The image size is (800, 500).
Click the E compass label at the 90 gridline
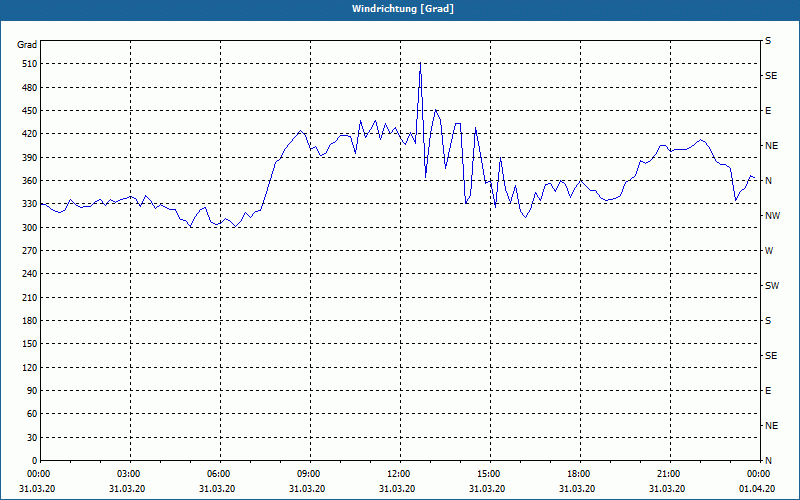point(768,391)
